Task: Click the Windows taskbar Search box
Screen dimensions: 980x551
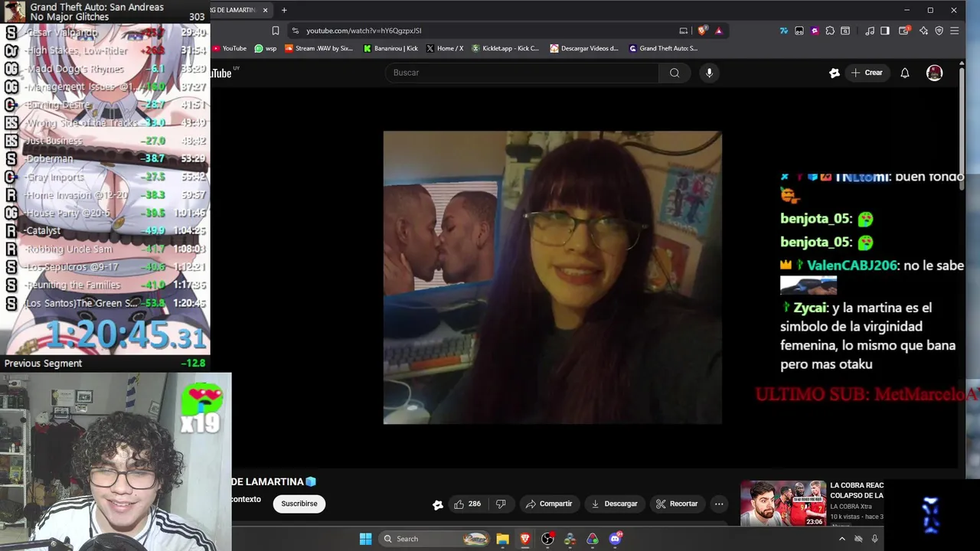Action: coord(434,539)
